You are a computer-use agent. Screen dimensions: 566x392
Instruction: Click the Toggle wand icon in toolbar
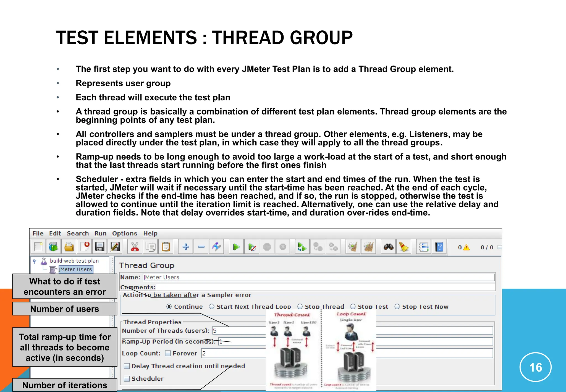216,247
